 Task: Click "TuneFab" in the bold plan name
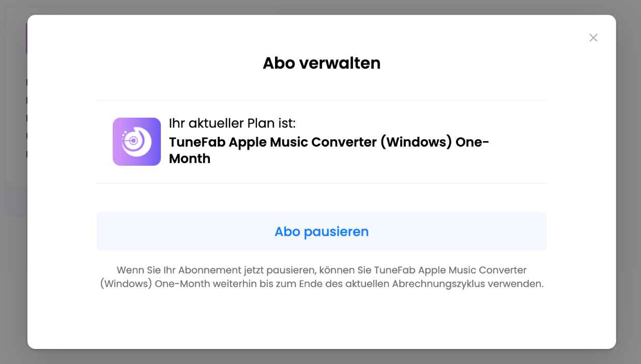pos(197,142)
